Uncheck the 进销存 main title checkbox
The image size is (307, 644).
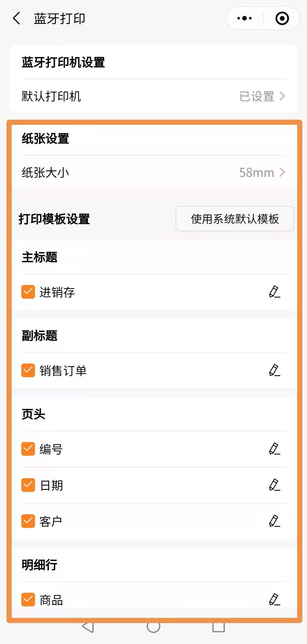[x=28, y=292]
